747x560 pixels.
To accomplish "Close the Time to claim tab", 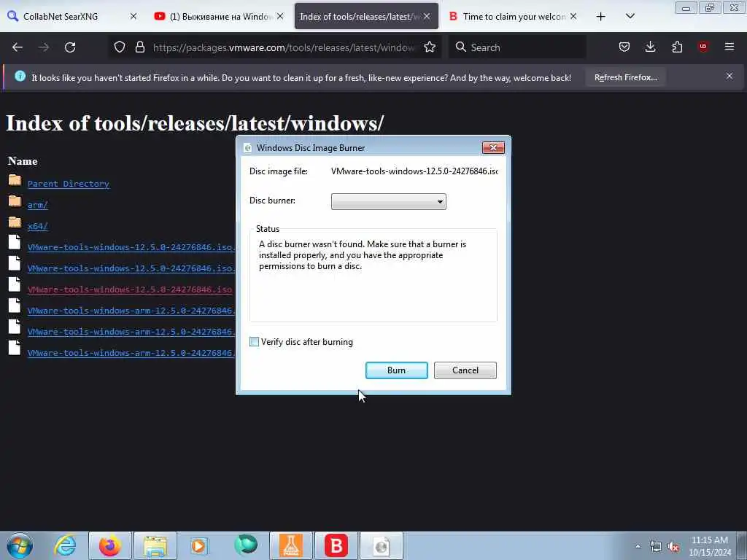I will point(573,16).
